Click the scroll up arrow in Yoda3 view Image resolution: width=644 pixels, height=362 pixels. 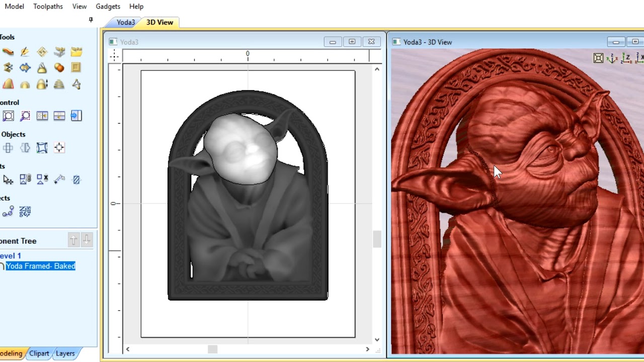tap(377, 69)
